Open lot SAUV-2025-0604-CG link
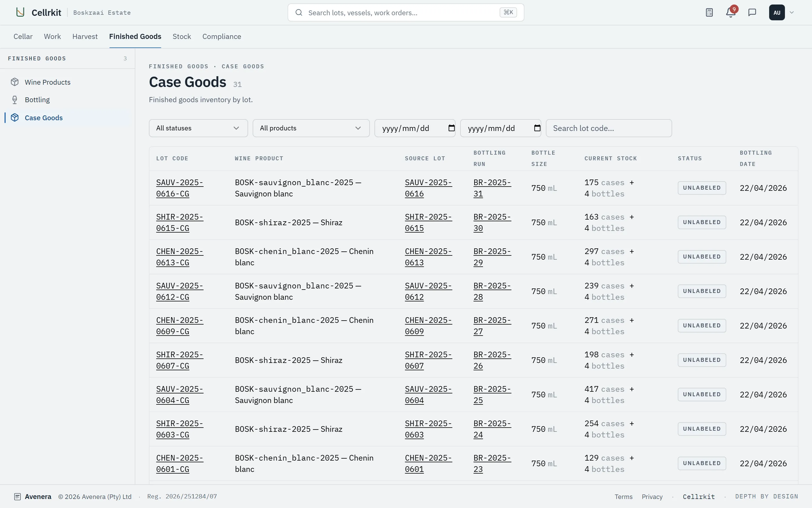 click(x=180, y=395)
